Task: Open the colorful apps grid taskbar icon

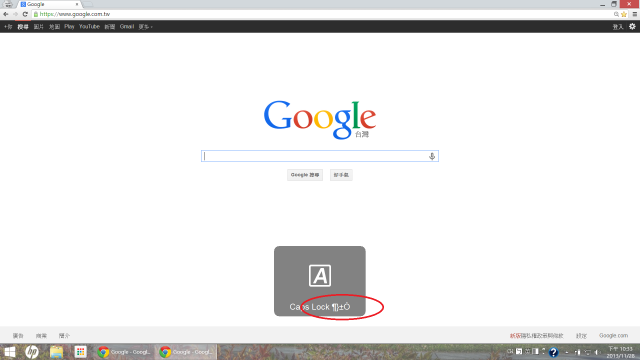Action: click(x=80, y=352)
